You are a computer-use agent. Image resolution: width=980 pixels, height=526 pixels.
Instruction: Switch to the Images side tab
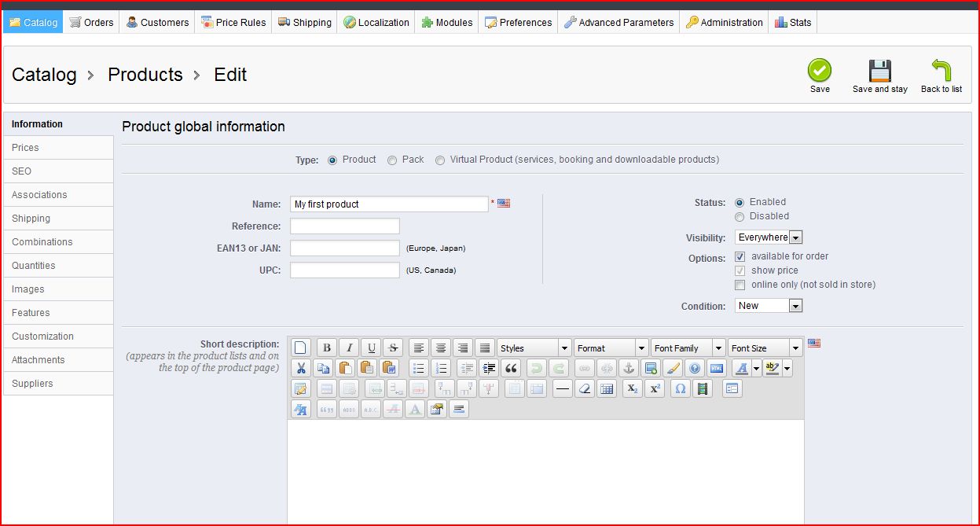click(58, 289)
